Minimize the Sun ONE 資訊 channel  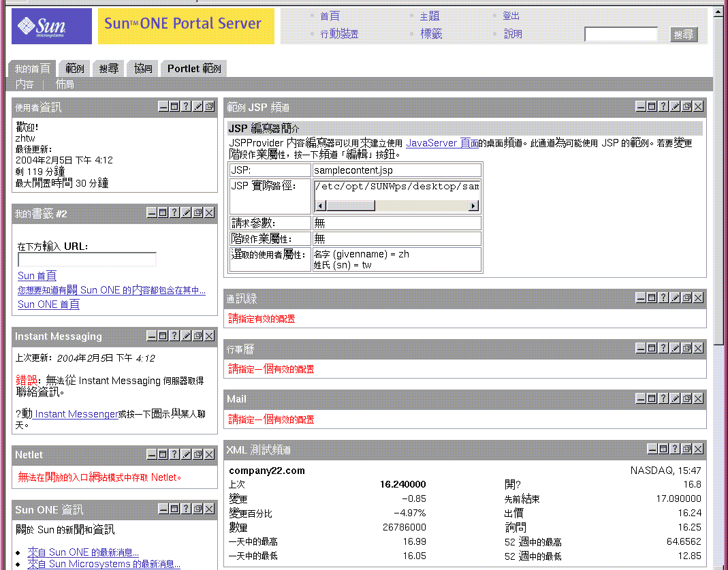163,509
